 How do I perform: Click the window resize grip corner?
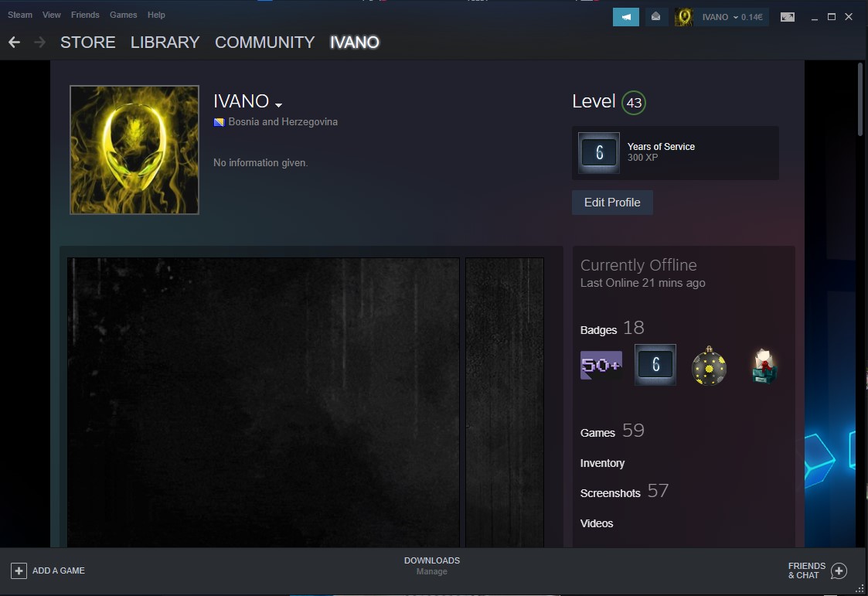[x=859, y=589]
